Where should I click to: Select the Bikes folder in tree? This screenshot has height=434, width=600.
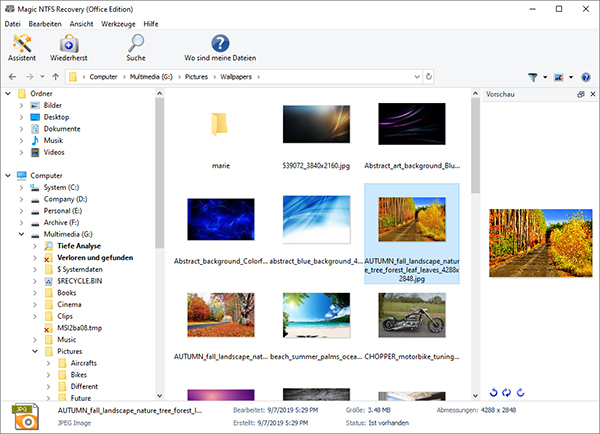(x=79, y=375)
